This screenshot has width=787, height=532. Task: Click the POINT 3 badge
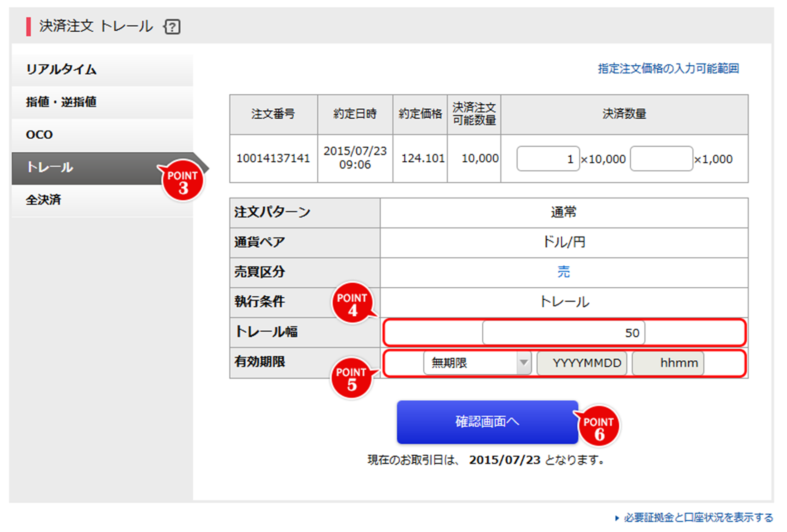[183, 181]
